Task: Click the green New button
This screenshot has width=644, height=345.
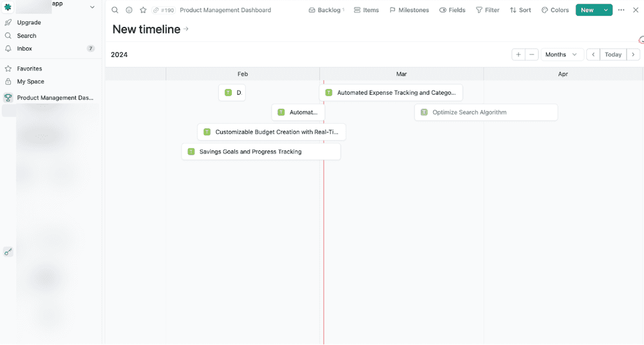Action: pos(587,10)
